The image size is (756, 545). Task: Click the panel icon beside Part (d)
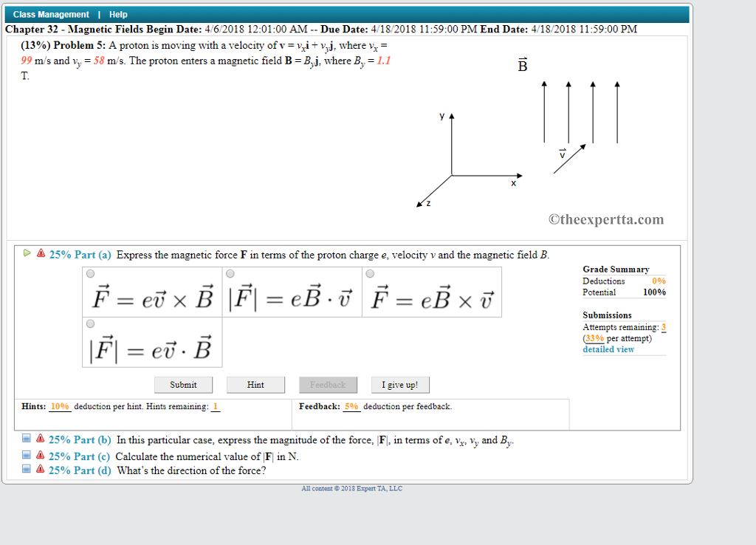click(26, 469)
